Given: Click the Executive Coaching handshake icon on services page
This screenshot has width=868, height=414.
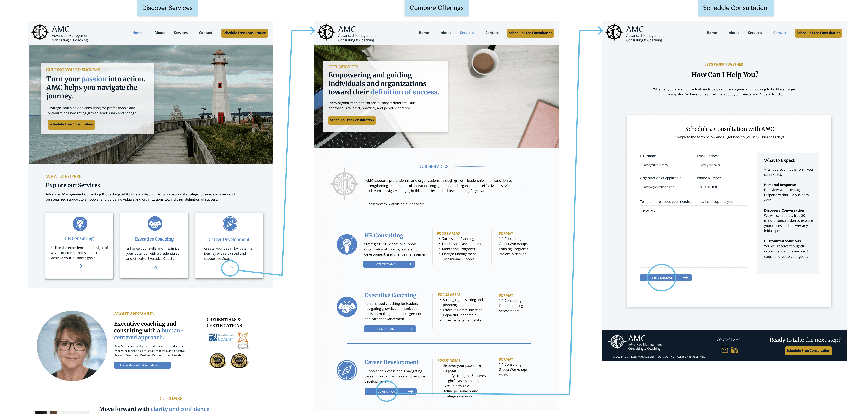Looking at the screenshot, I should tap(347, 307).
